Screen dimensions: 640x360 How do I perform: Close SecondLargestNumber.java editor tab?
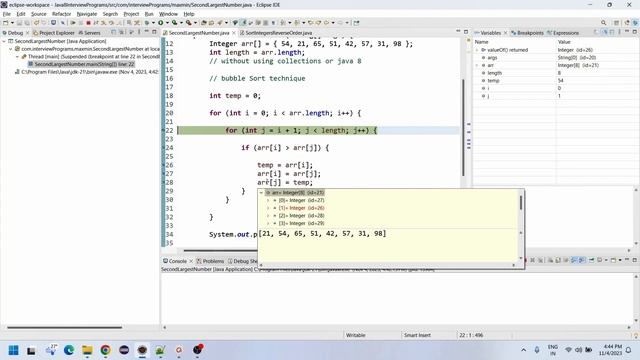click(x=234, y=33)
